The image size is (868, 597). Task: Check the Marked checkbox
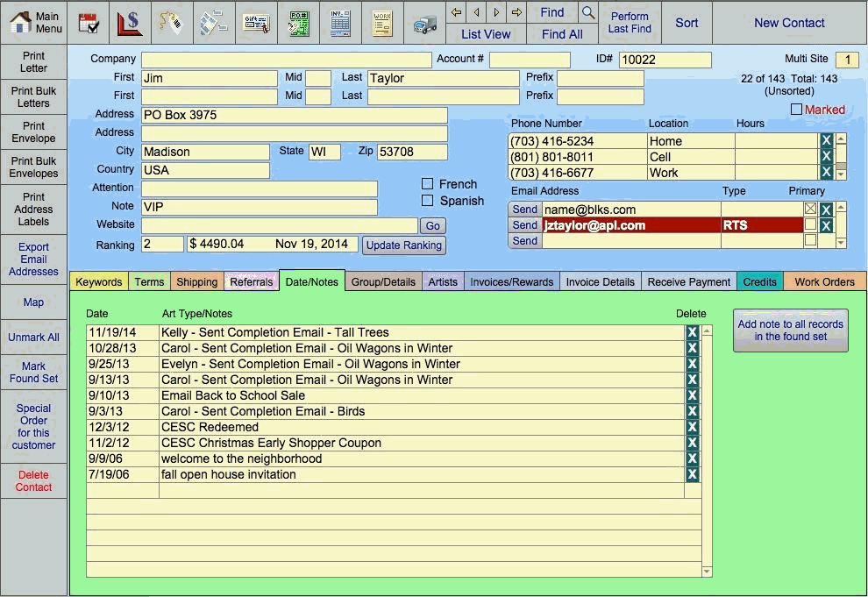tap(796, 110)
